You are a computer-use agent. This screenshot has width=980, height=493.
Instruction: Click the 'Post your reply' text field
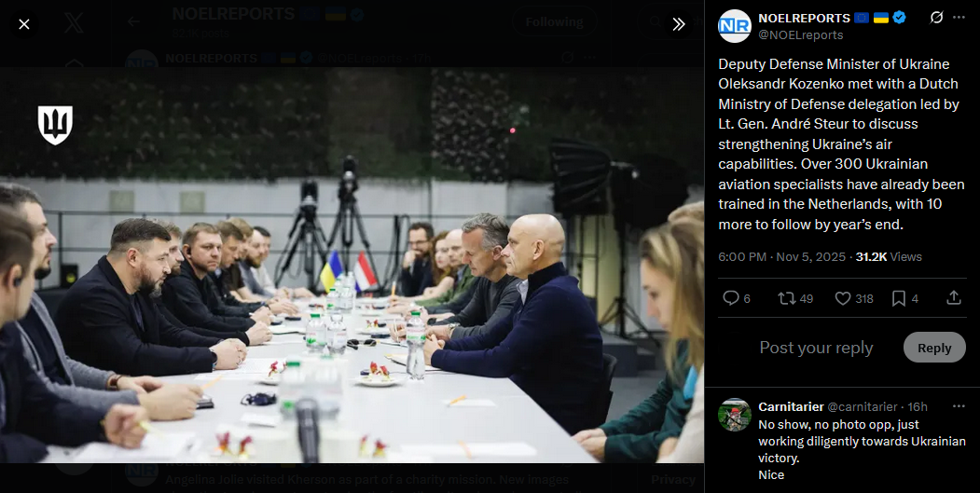point(816,348)
